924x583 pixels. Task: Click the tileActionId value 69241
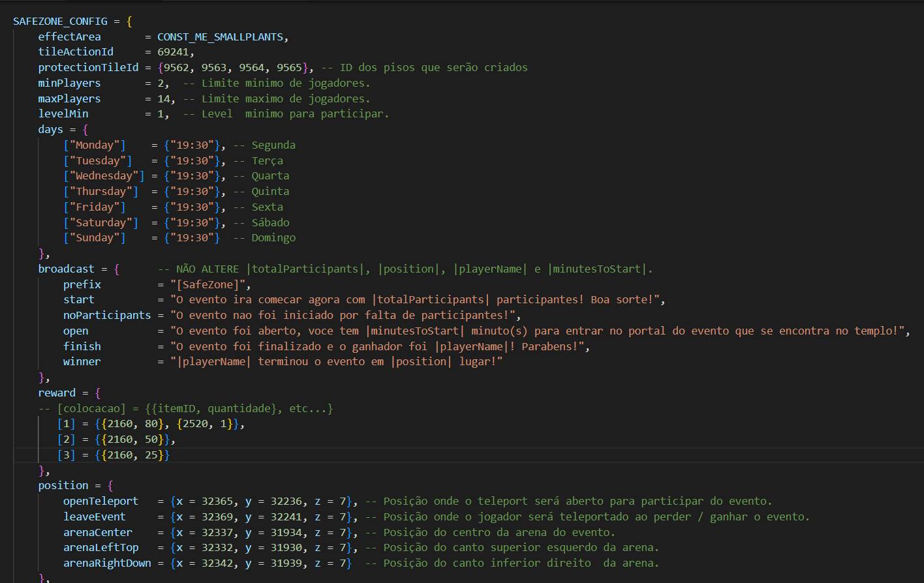click(173, 52)
